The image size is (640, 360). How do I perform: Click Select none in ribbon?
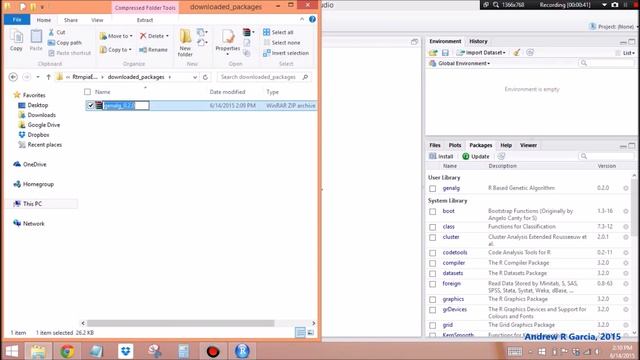click(282, 42)
